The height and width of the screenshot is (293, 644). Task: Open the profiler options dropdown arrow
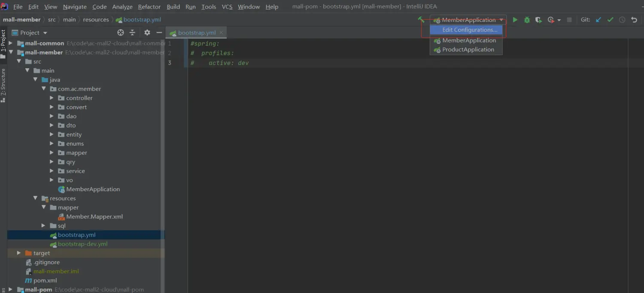[x=559, y=20]
